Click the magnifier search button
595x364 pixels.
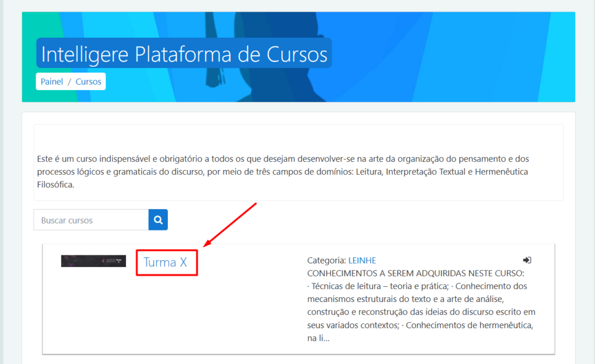(158, 220)
